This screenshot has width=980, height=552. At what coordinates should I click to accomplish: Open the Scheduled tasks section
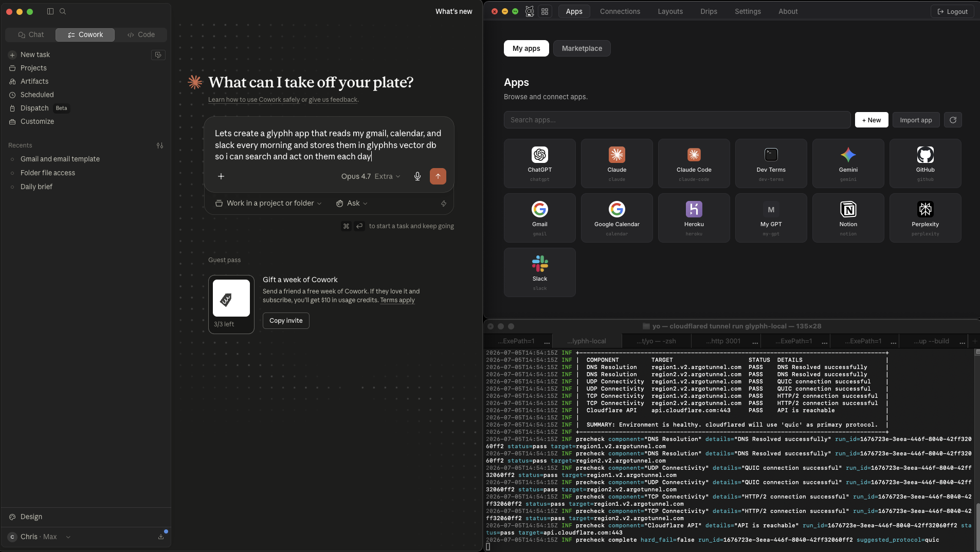tap(37, 95)
